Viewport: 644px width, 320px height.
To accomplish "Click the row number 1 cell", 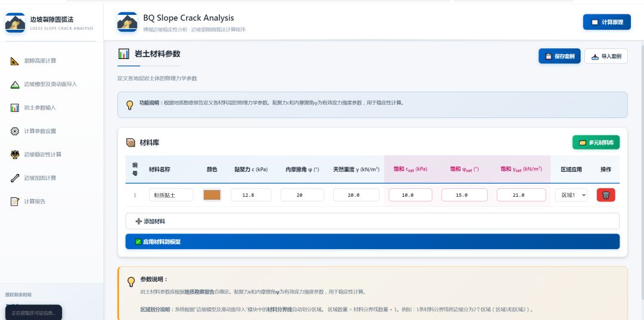I will 135,195.
